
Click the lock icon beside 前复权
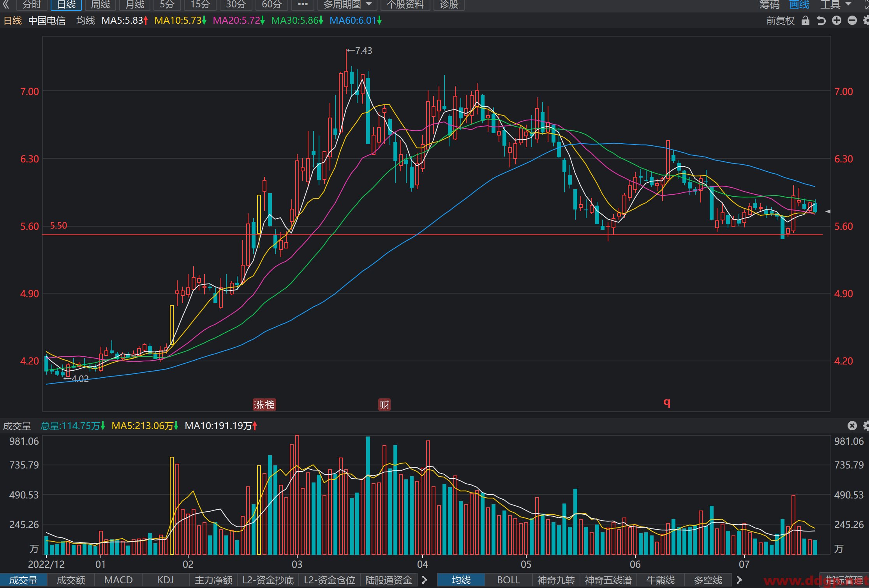coord(806,21)
